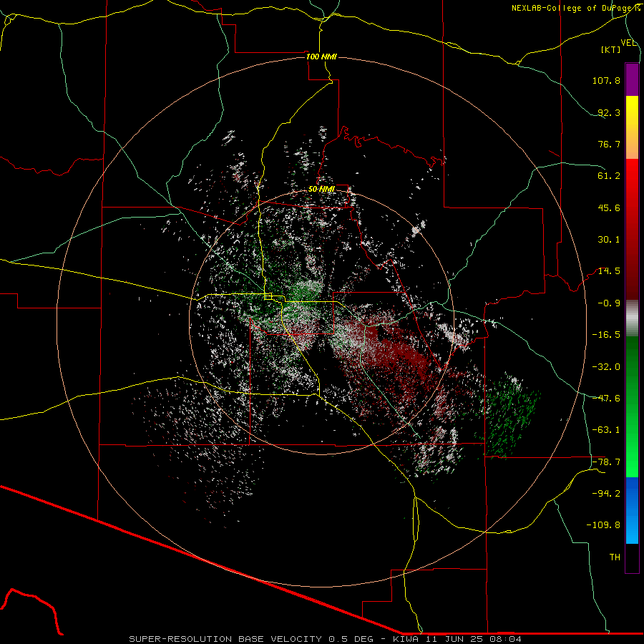Click the 50 NMI range ring label

(x=321, y=189)
